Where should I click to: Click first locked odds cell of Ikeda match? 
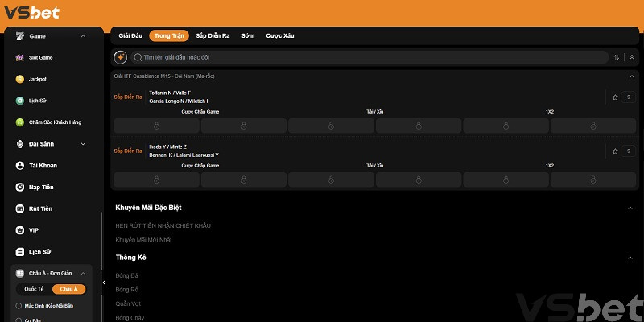coord(156,180)
